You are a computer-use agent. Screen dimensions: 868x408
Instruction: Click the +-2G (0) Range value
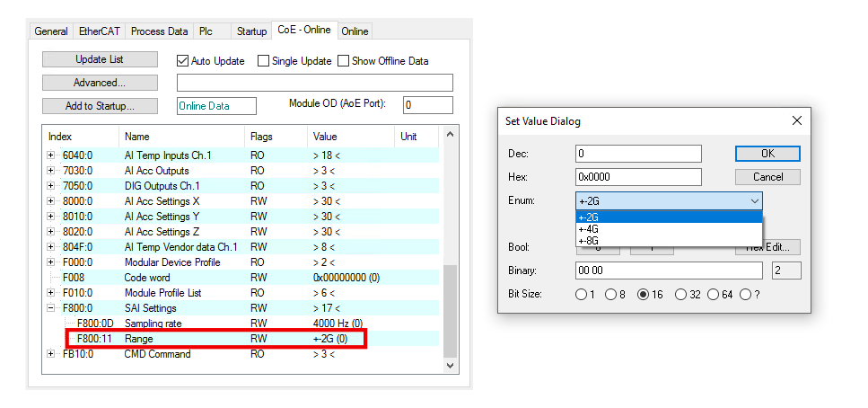tap(330, 339)
